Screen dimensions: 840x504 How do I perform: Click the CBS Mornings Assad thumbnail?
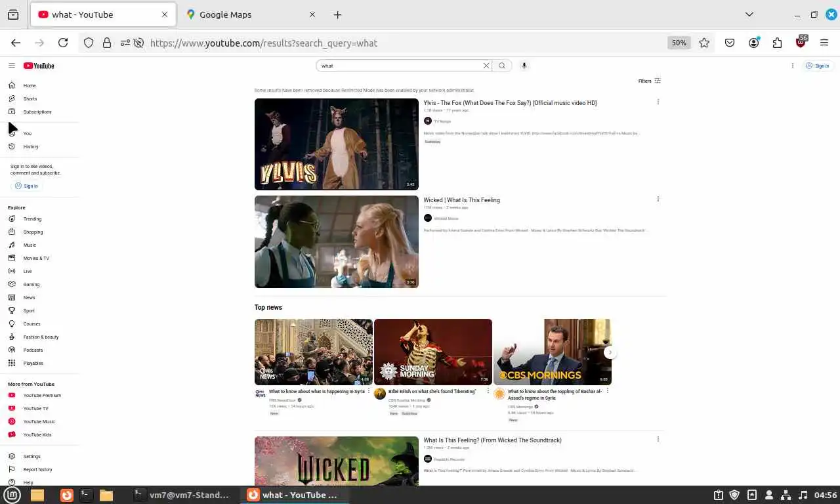tap(552, 352)
